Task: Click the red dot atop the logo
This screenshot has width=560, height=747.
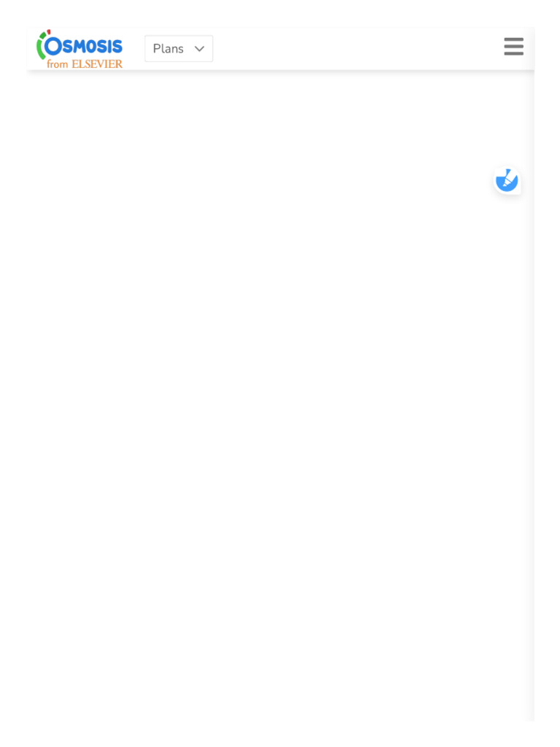Action: 49,32
